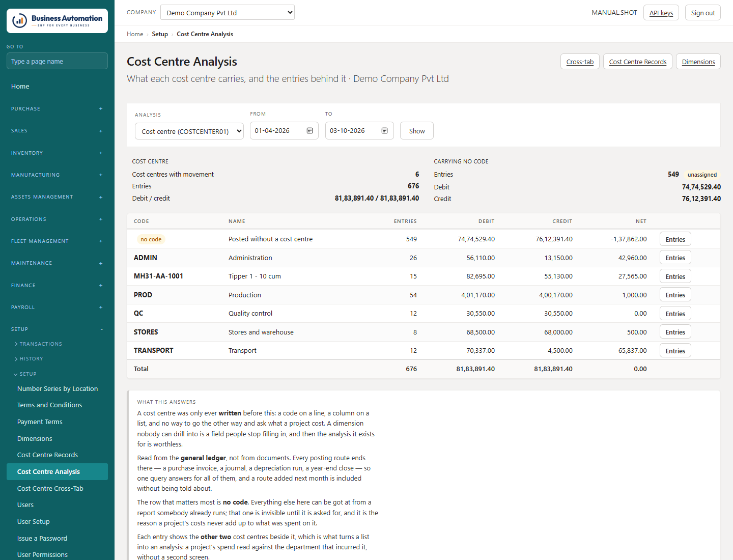This screenshot has width=733, height=560.
Task: Expand the Operations menu section
Action: [x=57, y=219]
